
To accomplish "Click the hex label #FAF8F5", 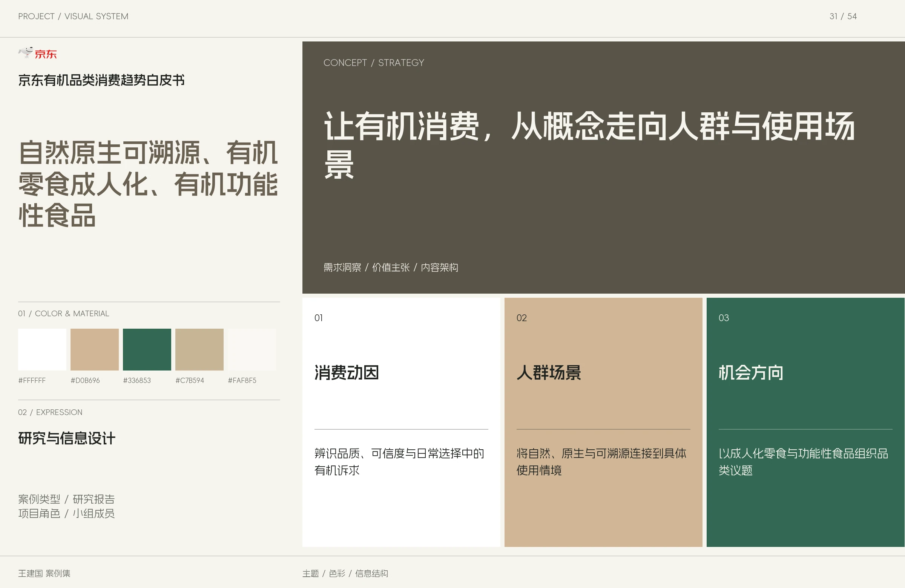I will point(242,380).
